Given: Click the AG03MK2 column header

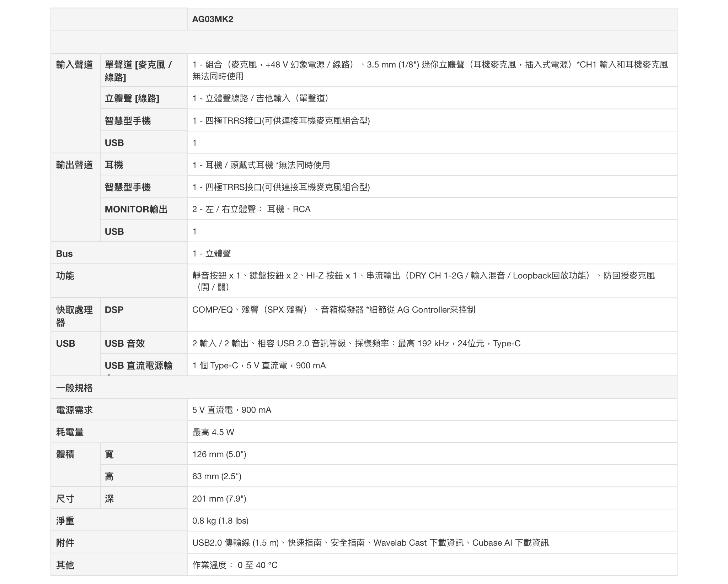Looking at the screenshot, I should point(213,19).
